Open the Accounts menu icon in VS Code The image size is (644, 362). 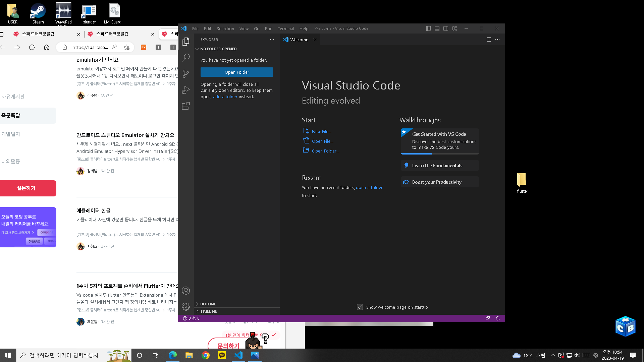185,291
